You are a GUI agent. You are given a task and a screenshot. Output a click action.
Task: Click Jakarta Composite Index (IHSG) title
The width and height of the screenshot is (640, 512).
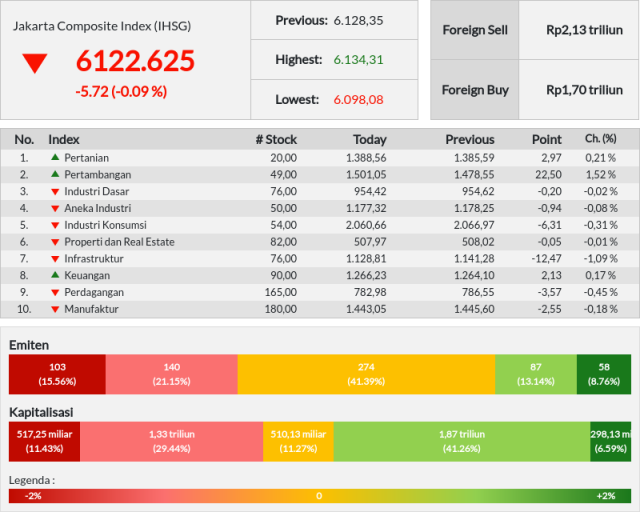click(102, 26)
